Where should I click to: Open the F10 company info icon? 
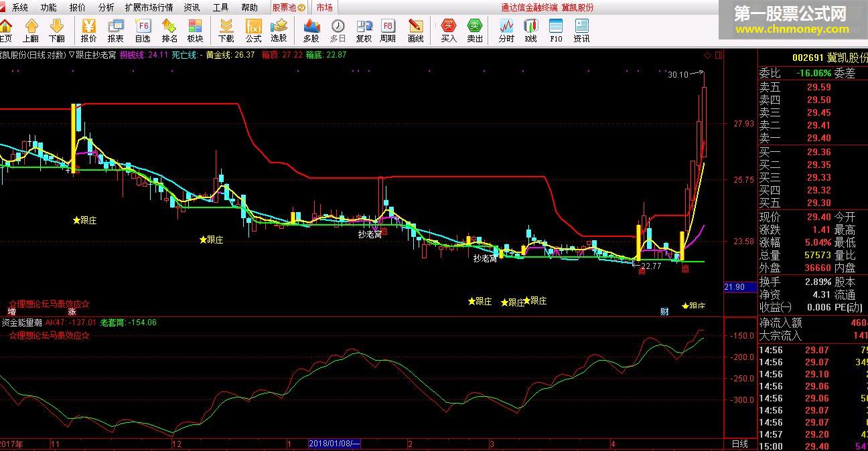click(x=556, y=30)
